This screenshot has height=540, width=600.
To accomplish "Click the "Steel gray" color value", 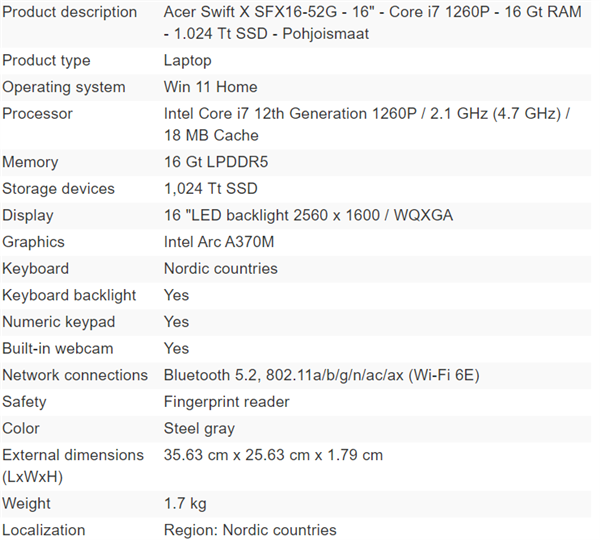I will tap(199, 428).
